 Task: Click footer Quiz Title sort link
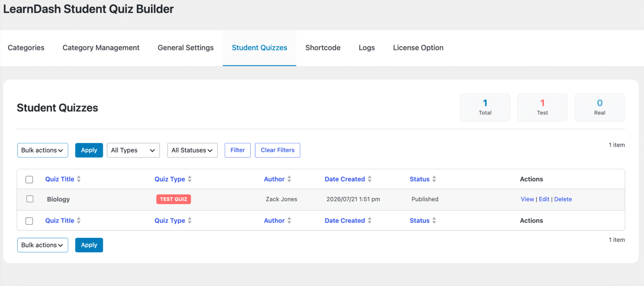point(60,221)
